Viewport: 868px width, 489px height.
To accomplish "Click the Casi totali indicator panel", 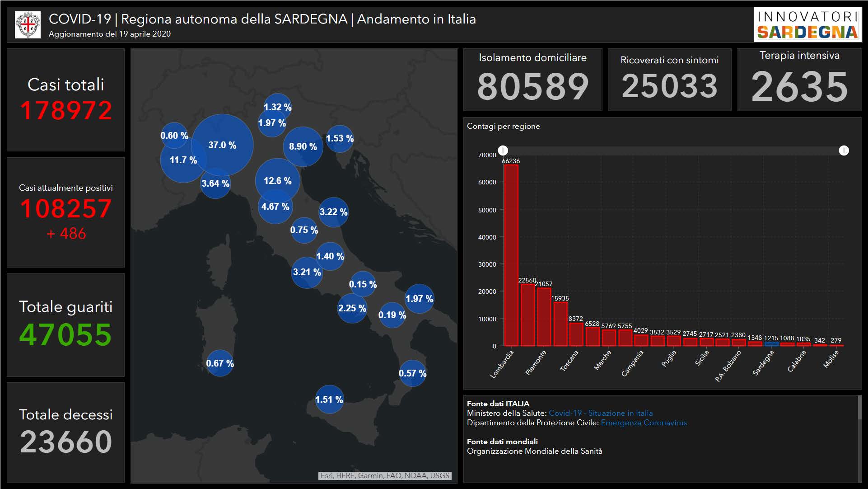I will 66,100.
